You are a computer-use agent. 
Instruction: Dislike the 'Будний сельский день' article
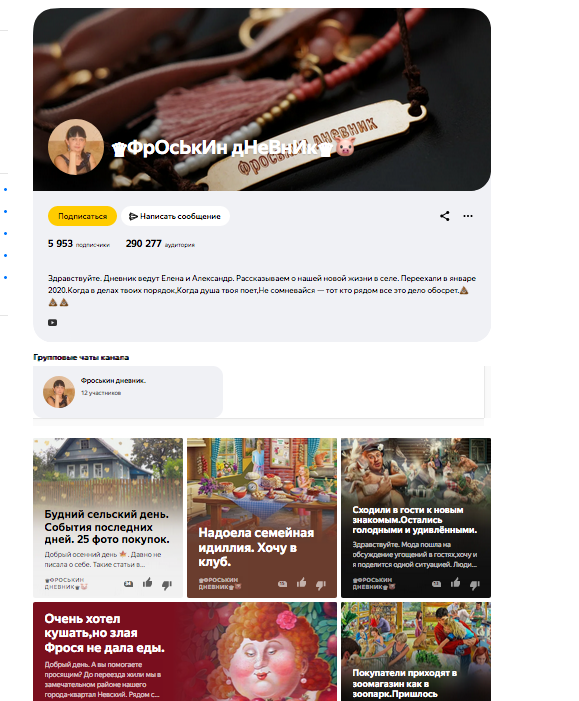tap(167, 584)
